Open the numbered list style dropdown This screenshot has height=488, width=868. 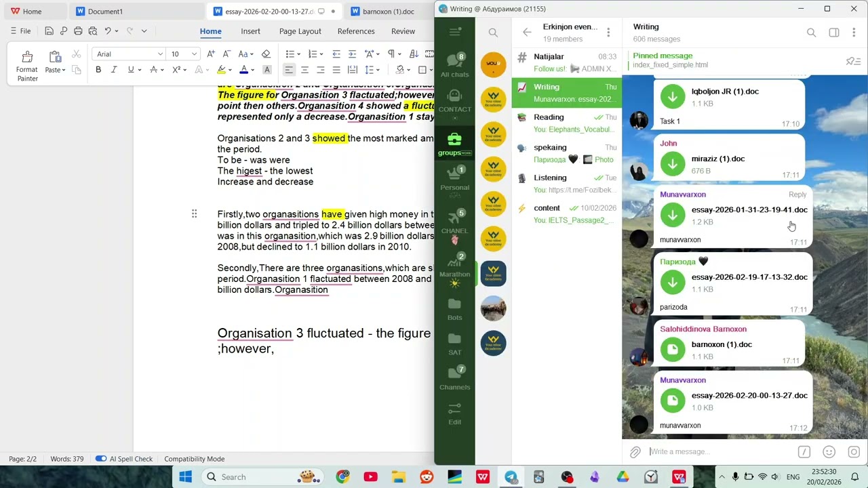click(x=322, y=54)
